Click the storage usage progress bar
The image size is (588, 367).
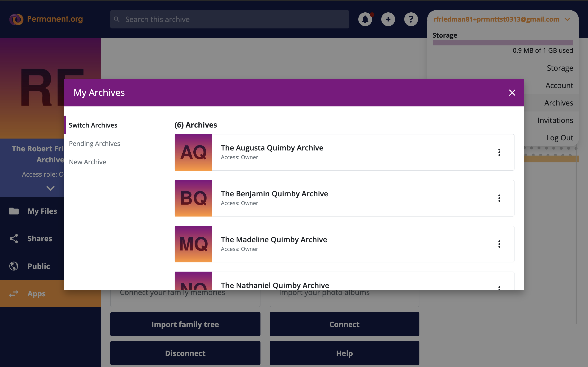503,43
